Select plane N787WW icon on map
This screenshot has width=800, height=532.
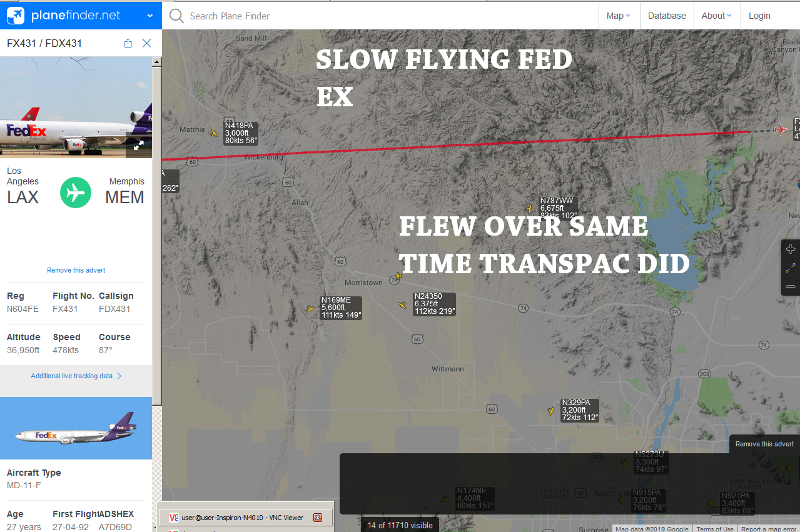[529, 209]
